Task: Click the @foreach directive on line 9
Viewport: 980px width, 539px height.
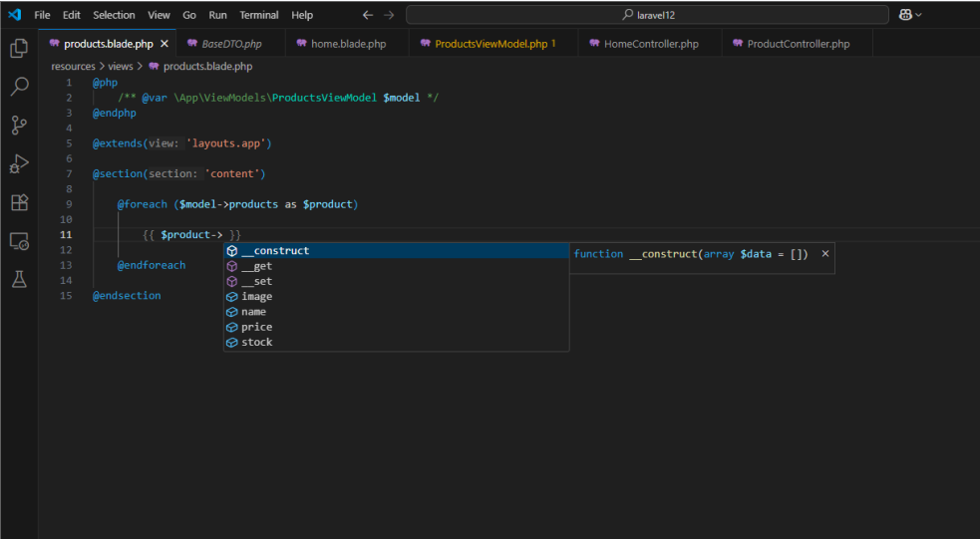Action: 143,204
